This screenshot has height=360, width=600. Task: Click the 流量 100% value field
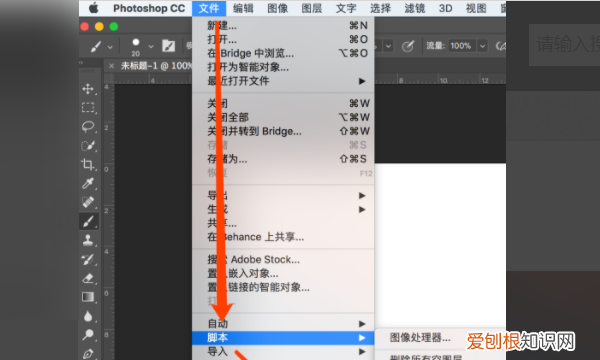point(462,46)
